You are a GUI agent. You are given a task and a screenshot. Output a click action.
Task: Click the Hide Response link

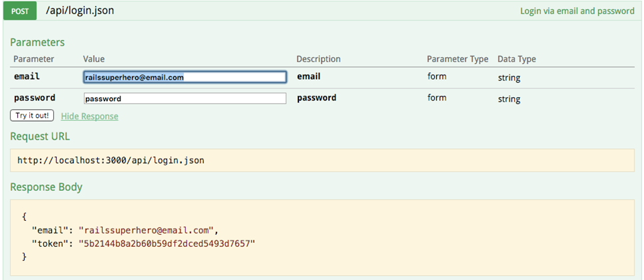pyautogui.click(x=89, y=116)
